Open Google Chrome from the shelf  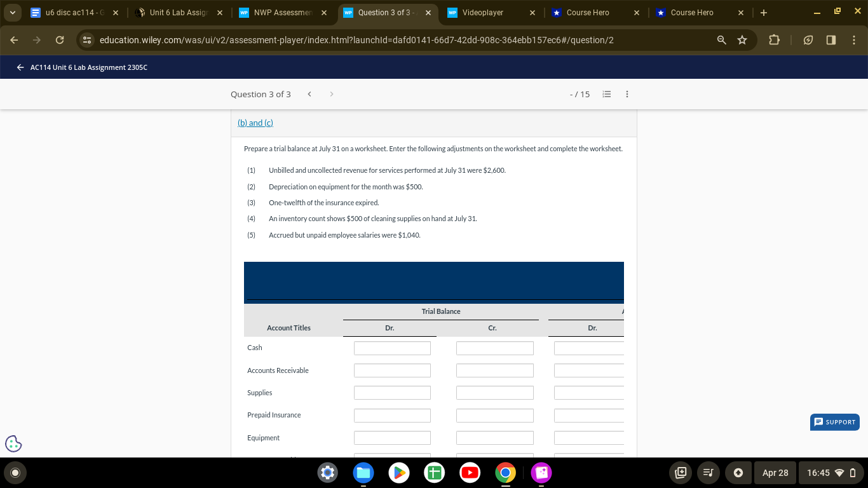pyautogui.click(x=505, y=473)
